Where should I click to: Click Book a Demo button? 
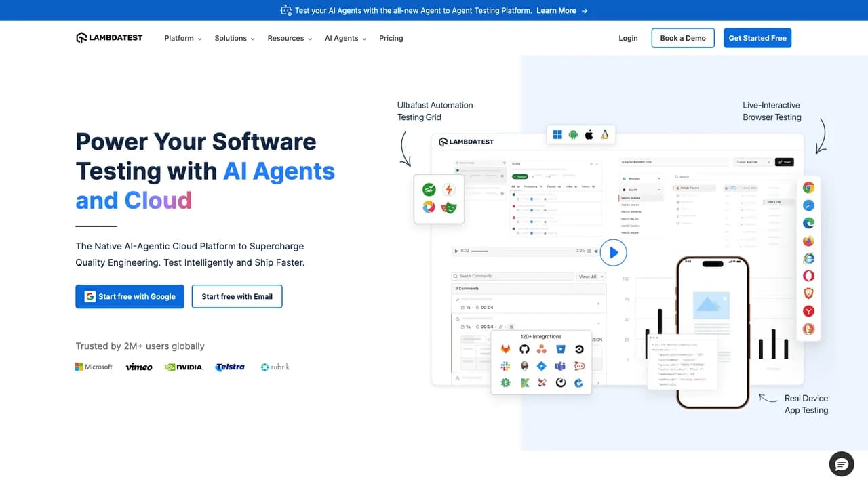tap(683, 38)
